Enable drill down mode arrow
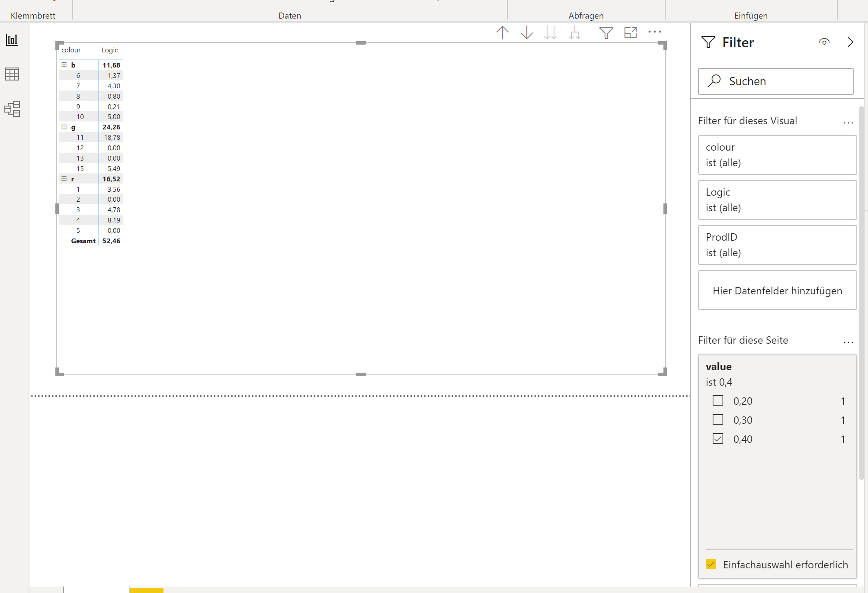 (527, 32)
